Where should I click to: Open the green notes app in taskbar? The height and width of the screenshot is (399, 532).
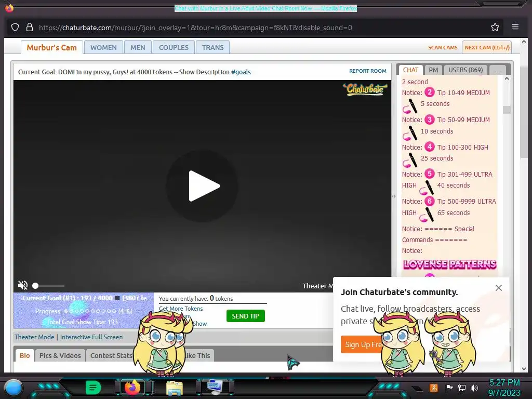click(x=93, y=388)
